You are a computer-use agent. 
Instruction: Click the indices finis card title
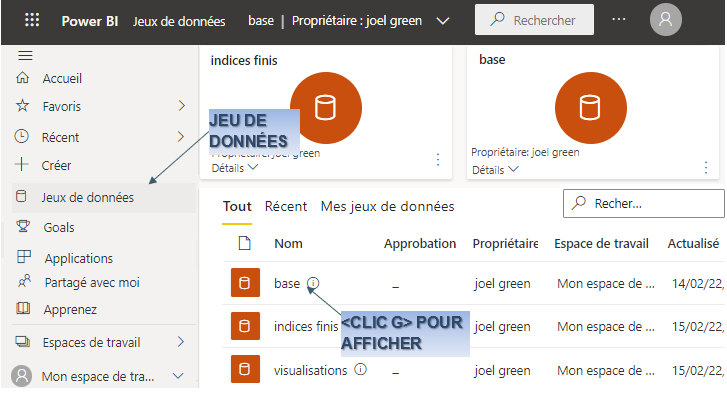click(x=244, y=60)
